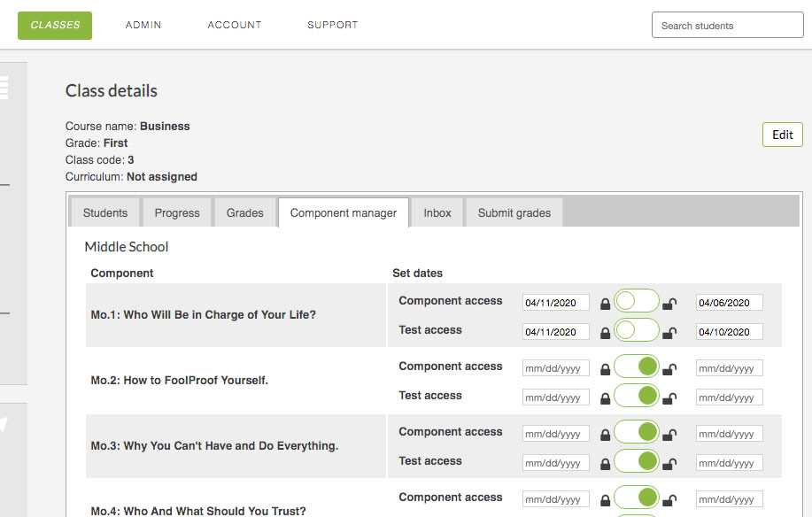Click locked padlock icon for Mo.3 Component access
The width and height of the screenshot is (812, 517).
[605, 436]
